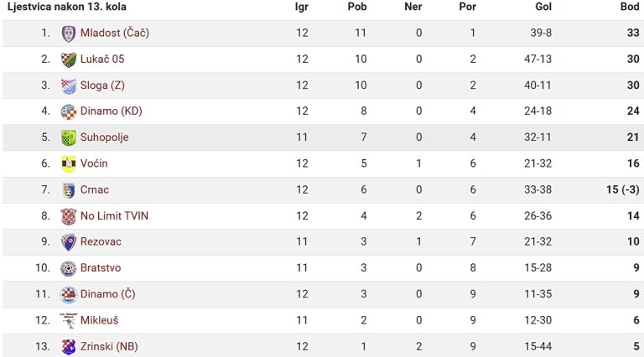Click the Suhopolje green club crest
The image size is (644, 357).
[x=69, y=138]
